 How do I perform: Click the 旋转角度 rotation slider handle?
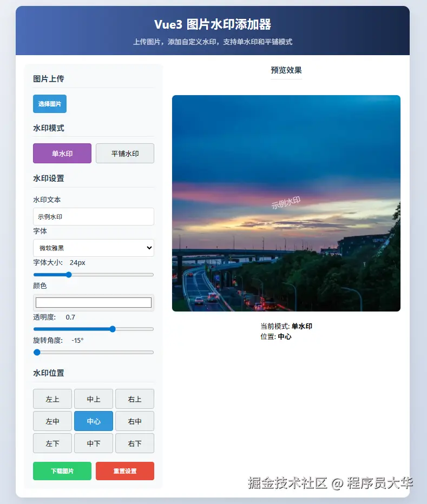37,352
